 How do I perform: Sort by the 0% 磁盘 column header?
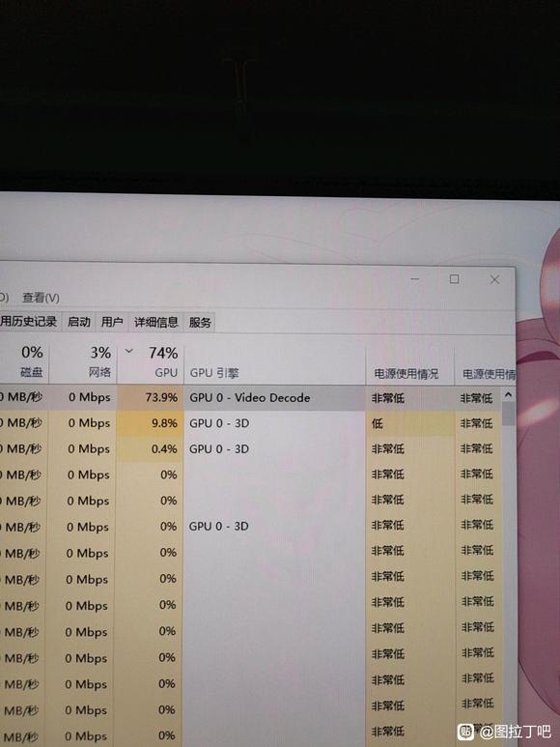pyautogui.click(x=24, y=361)
